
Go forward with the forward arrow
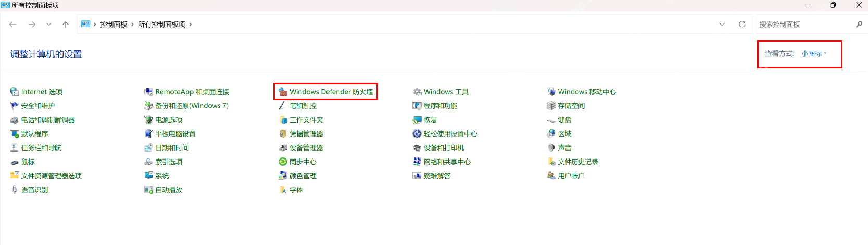pyautogui.click(x=32, y=24)
